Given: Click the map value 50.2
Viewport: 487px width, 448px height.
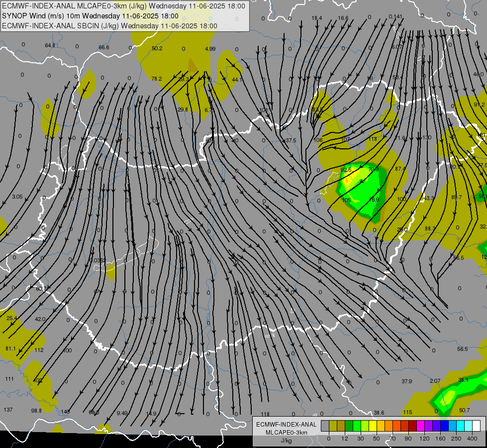Looking at the screenshot, I should pos(157,48).
